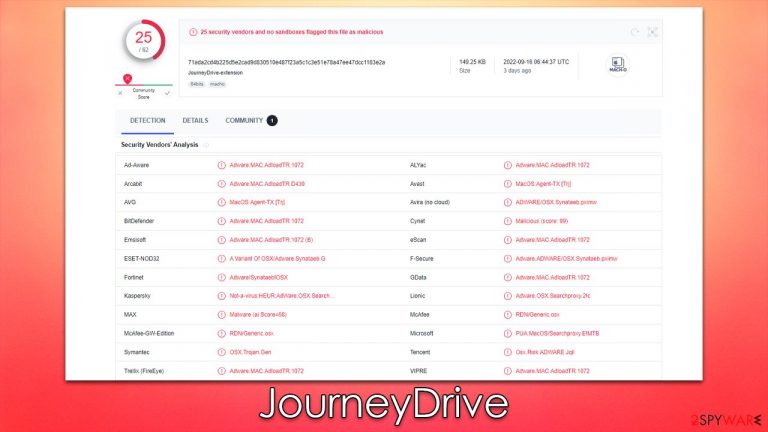
Task: Click MAX's Malware (ai Score=68) result
Action: (x=258, y=314)
